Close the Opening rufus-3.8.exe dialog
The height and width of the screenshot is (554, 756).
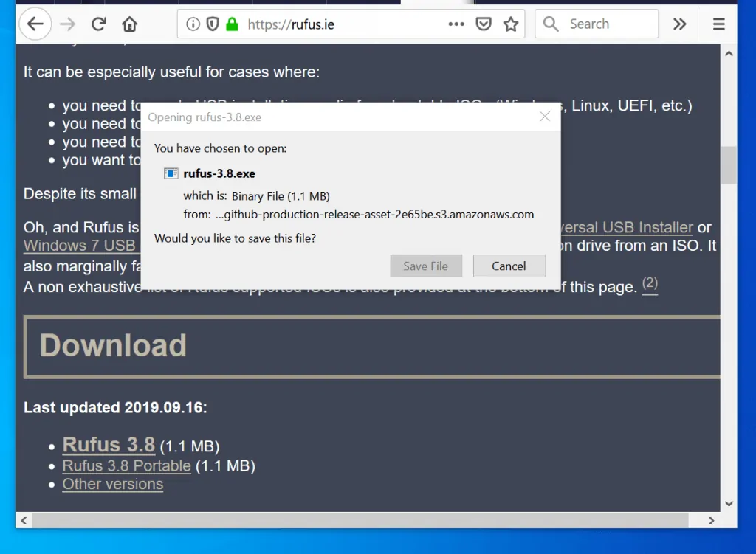click(x=545, y=117)
